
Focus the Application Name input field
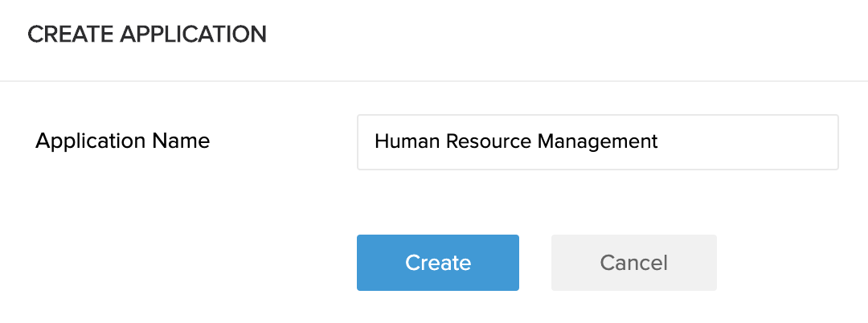pos(597,142)
